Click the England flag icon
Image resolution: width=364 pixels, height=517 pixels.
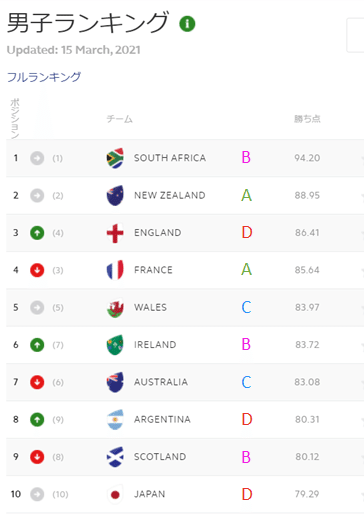[115, 233]
